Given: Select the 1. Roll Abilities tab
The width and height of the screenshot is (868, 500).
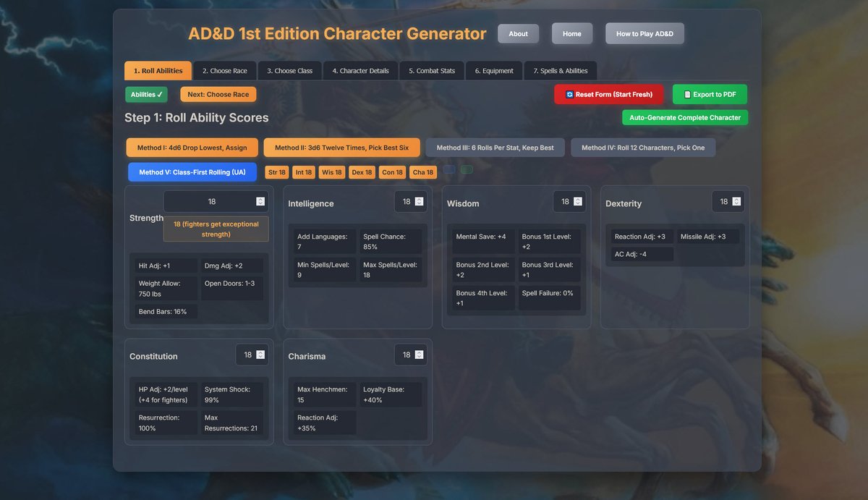Looking at the screenshot, I should (x=158, y=71).
